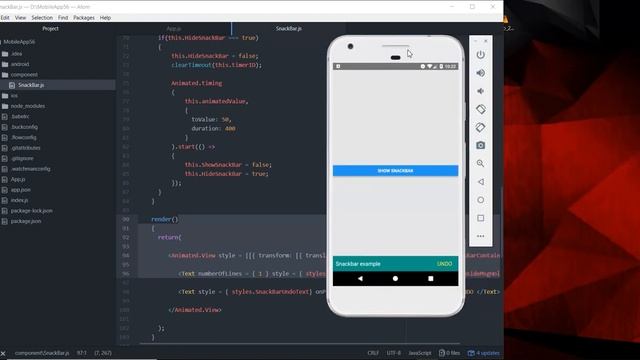Tap the SHOW SNACKBAR button

[x=395, y=171]
